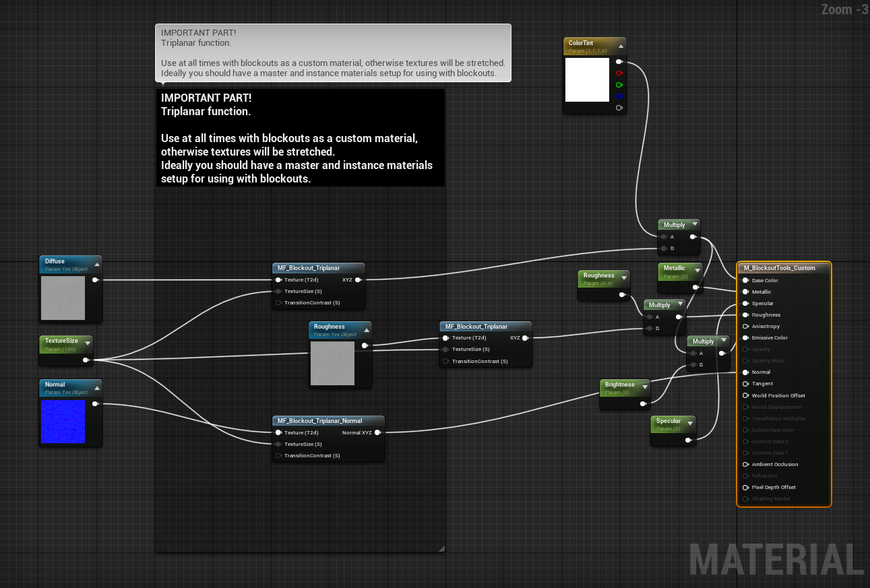Click the Emissive Color input pin
Screen dimensions: 870x588
point(745,337)
